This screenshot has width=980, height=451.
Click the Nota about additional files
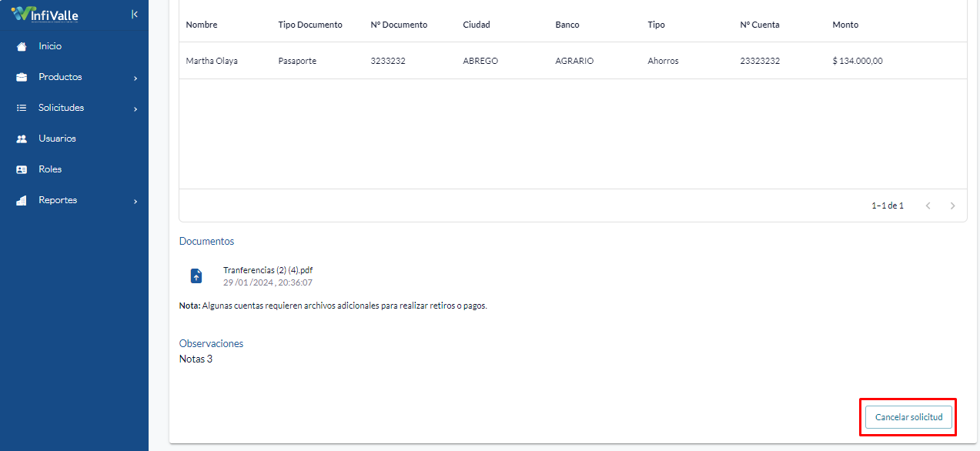click(x=333, y=306)
